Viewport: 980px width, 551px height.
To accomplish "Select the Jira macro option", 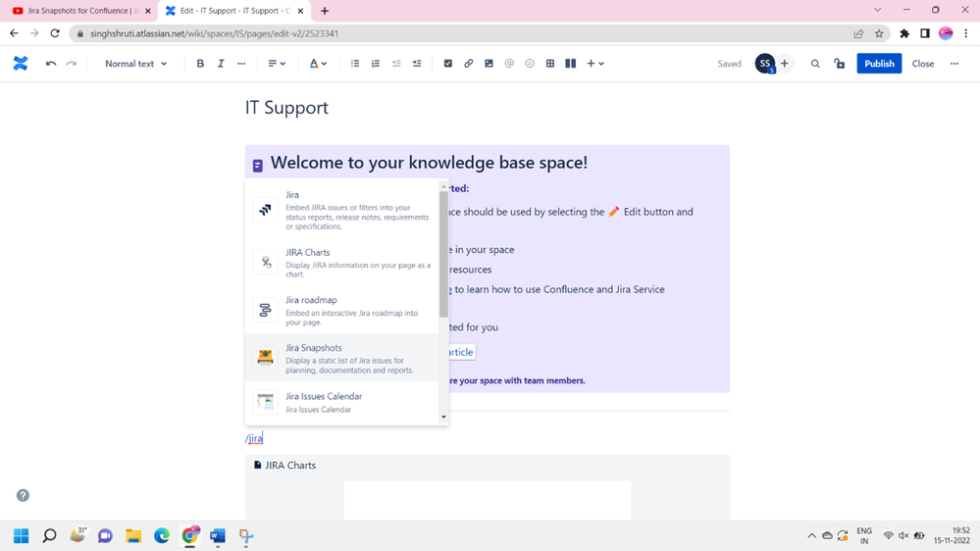I will pyautogui.click(x=342, y=210).
